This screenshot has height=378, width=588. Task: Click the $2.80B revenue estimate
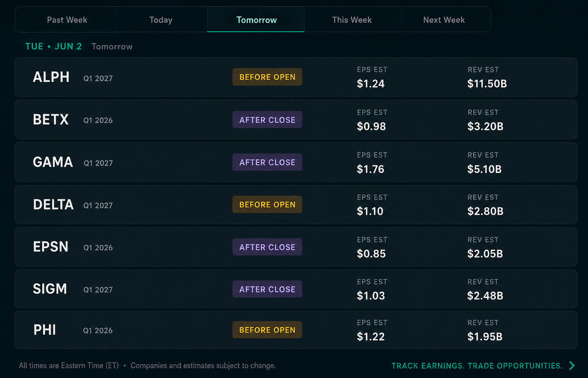[486, 211]
